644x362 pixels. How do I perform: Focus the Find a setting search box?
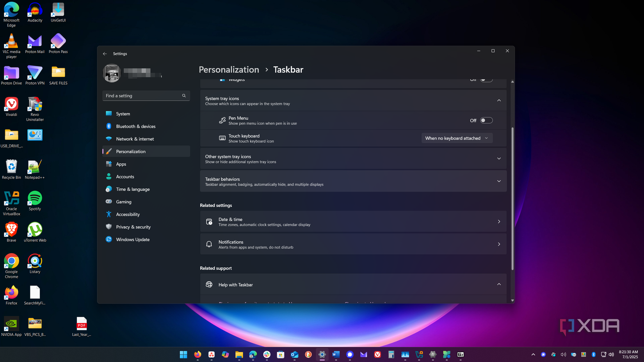click(x=146, y=96)
